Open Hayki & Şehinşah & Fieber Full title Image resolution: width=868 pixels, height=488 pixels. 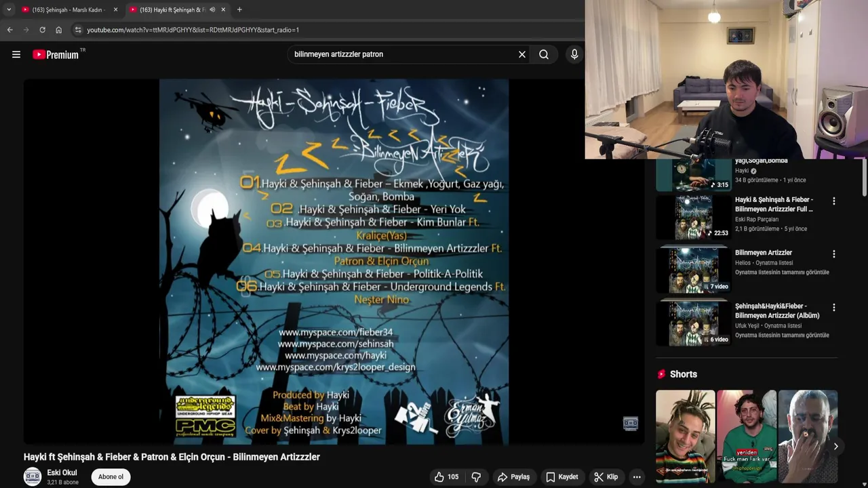click(x=774, y=205)
